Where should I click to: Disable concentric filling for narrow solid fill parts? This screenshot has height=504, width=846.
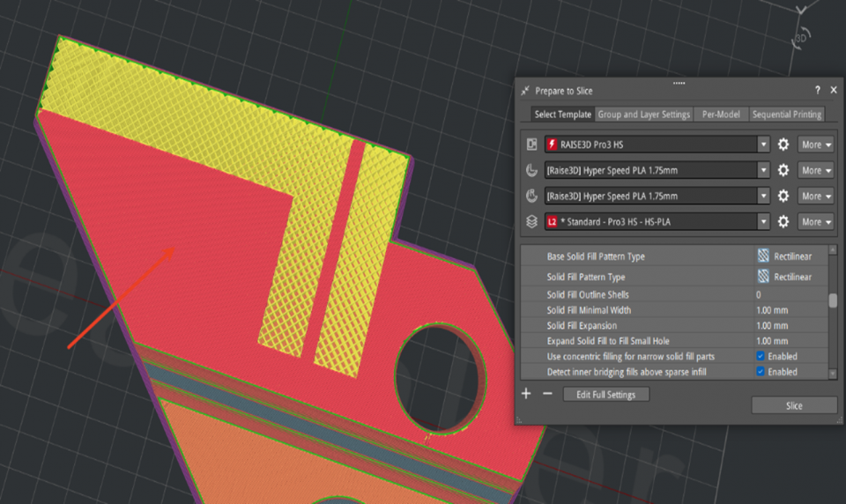coord(761,357)
